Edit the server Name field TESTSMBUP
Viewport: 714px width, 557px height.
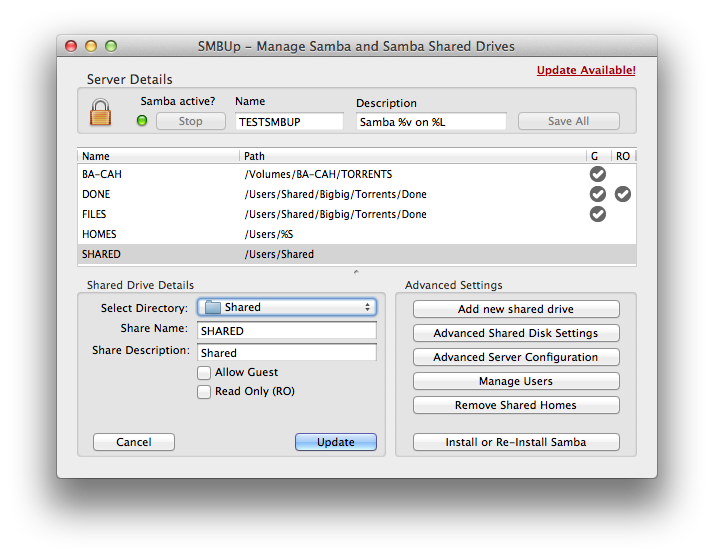pyautogui.click(x=289, y=122)
